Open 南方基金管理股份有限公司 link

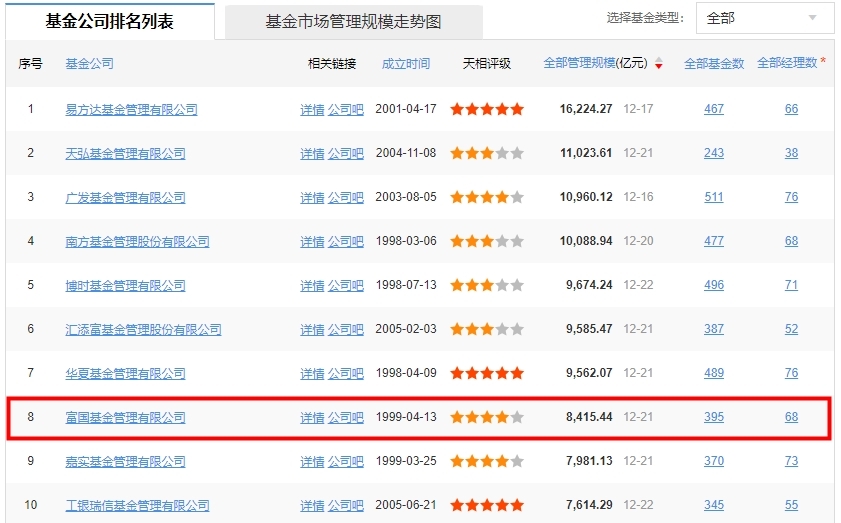pos(137,241)
